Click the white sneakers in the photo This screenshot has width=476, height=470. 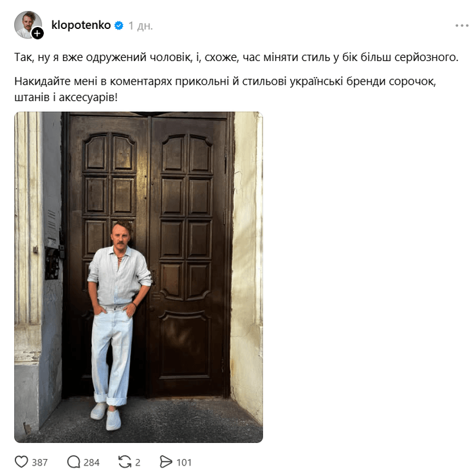pos(106,416)
